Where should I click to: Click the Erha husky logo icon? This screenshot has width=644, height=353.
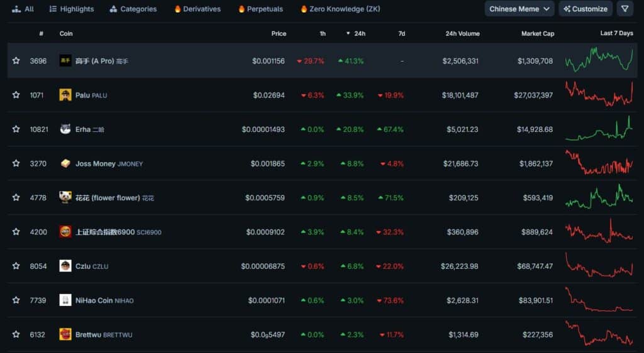click(x=65, y=129)
